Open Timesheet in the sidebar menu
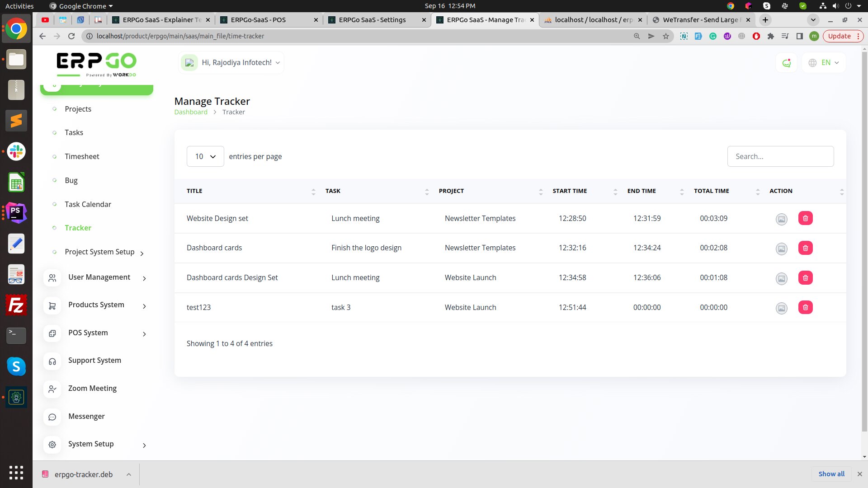 [82, 156]
